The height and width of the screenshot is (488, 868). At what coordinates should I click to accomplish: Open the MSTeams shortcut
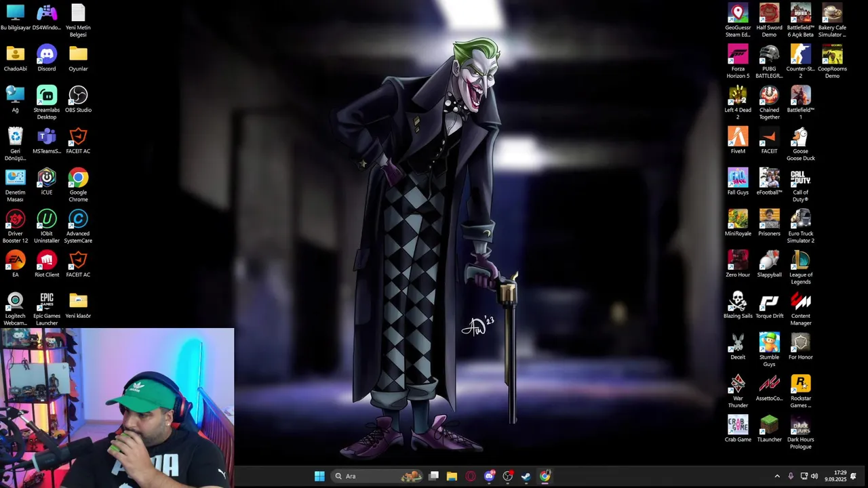[47, 141]
